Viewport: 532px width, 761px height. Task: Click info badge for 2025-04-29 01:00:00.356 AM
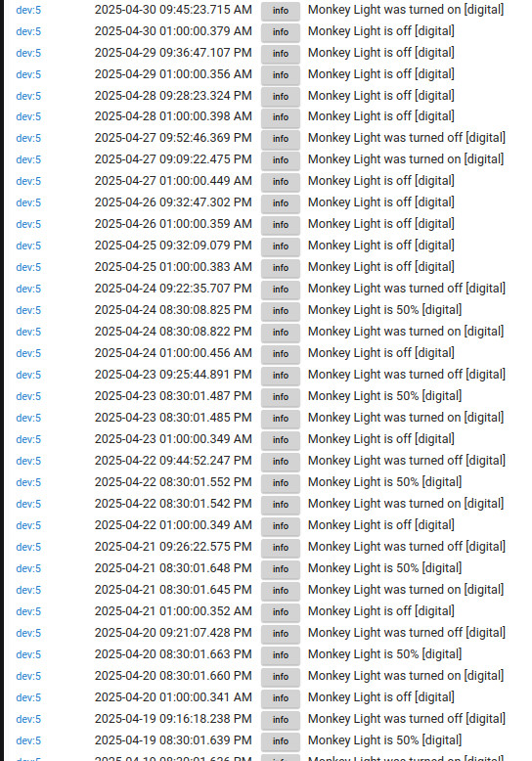coord(281,75)
